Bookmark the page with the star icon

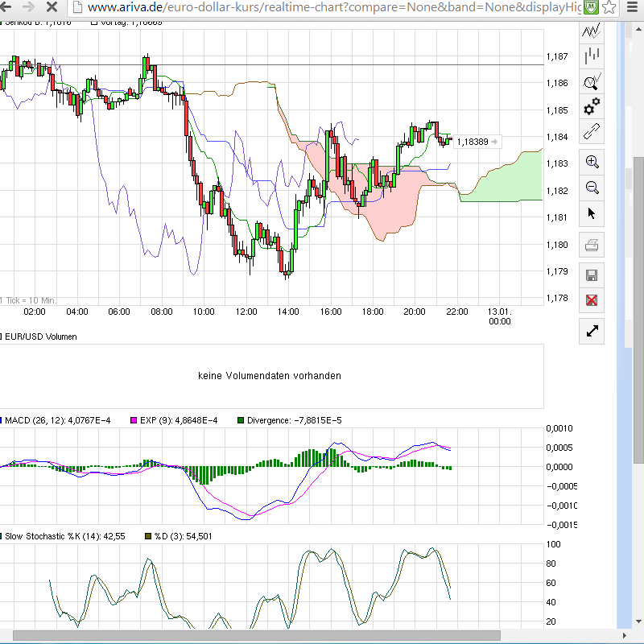coord(609,7)
